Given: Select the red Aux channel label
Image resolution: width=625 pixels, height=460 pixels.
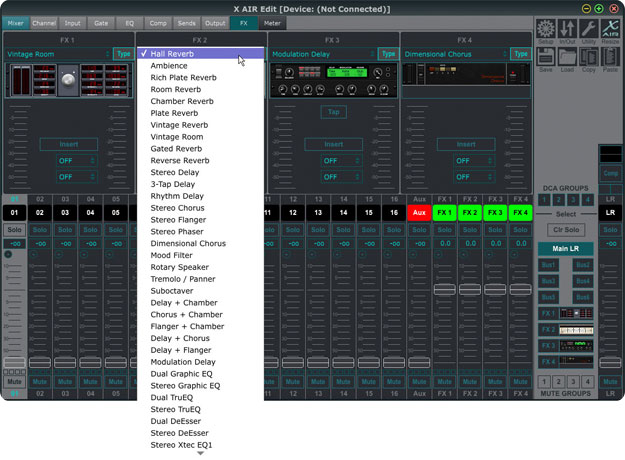Looking at the screenshot, I should point(419,212).
